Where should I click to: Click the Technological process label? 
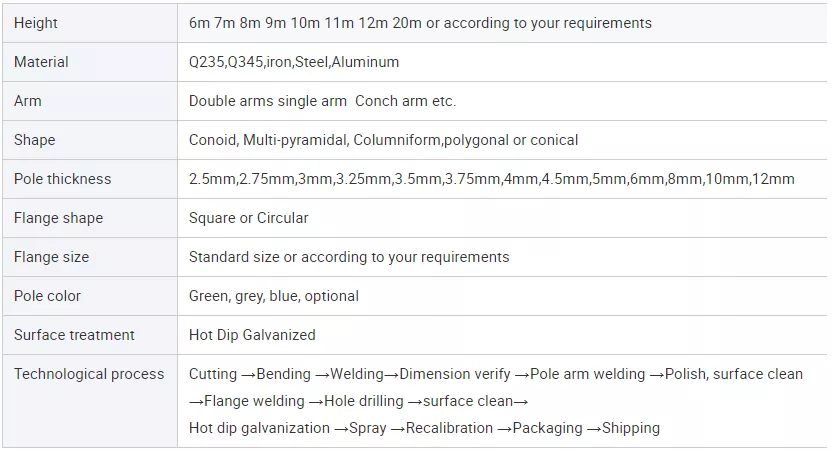click(89, 374)
